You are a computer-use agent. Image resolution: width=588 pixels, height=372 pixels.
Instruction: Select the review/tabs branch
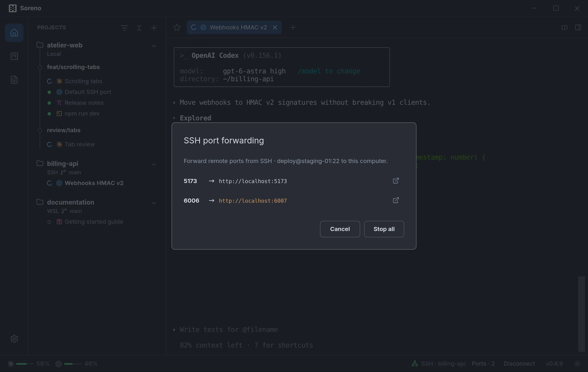point(64,130)
